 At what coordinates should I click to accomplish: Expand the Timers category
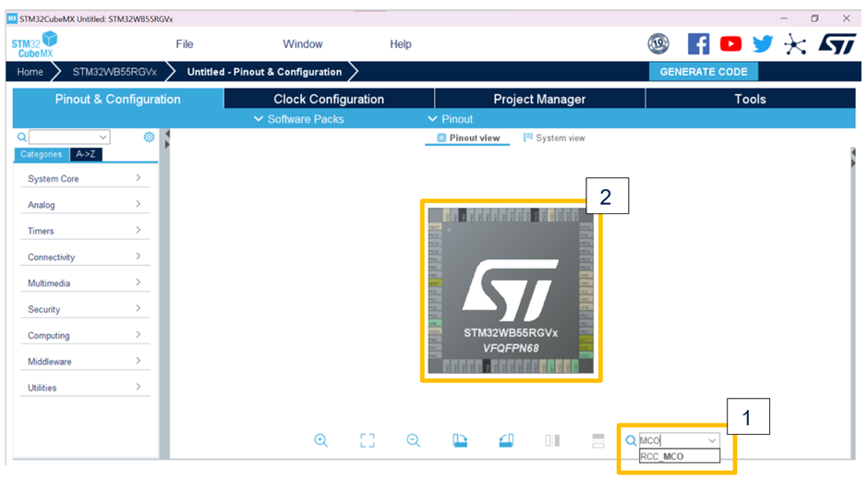85,231
